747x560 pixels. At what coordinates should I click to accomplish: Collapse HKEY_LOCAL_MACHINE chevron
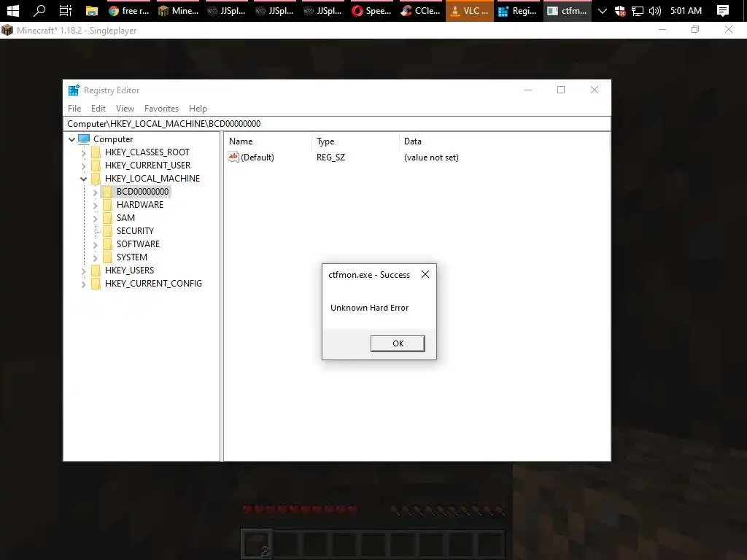pyautogui.click(x=83, y=179)
